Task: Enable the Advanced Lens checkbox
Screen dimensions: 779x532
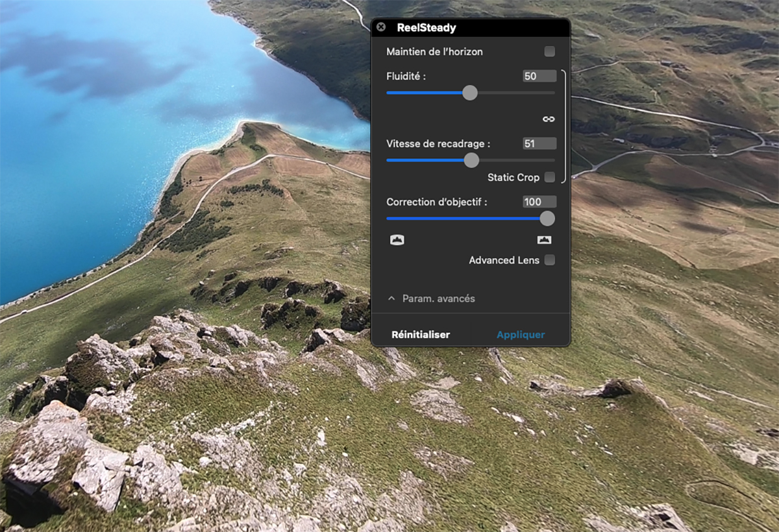Action: click(x=550, y=260)
